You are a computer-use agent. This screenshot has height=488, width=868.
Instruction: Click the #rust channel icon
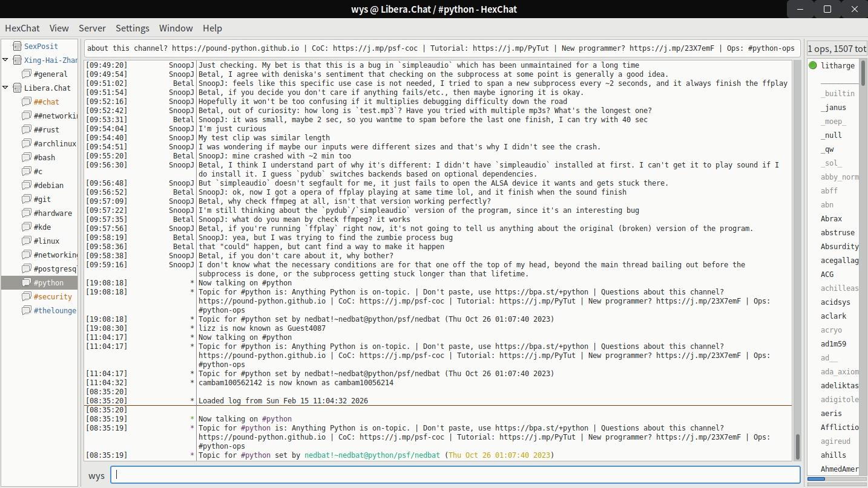pos(26,129)
